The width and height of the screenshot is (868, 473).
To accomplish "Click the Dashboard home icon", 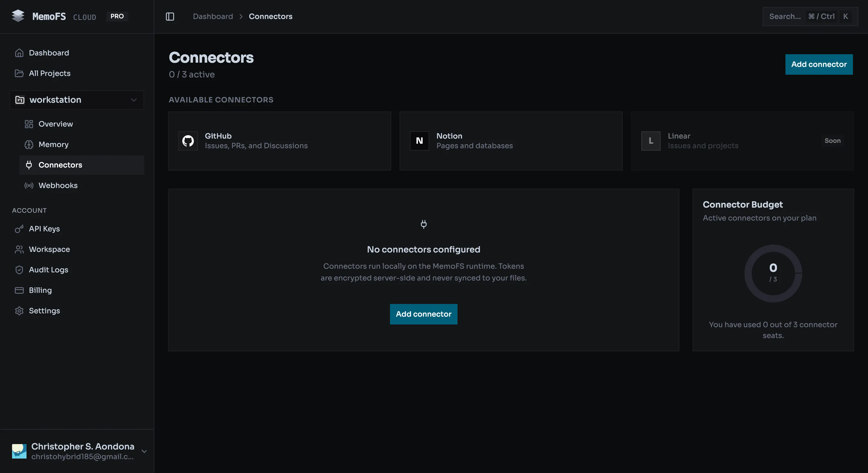I will [19, 53].
